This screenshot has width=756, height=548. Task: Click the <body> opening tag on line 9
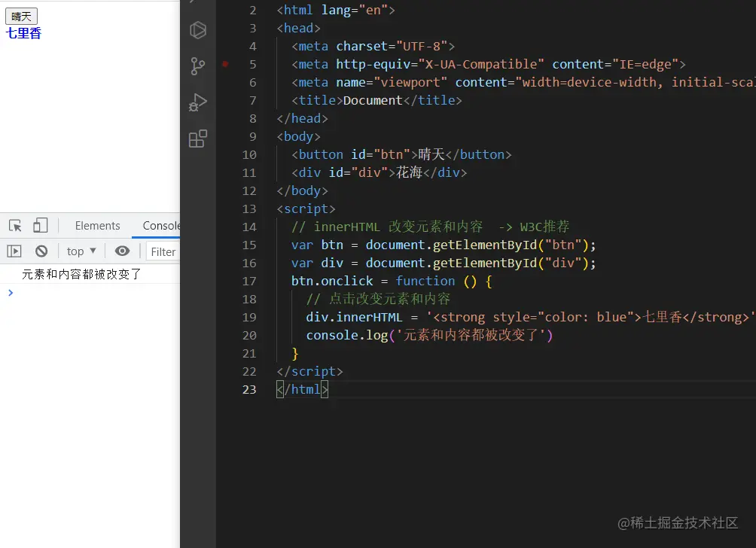[x=298, y=136]
